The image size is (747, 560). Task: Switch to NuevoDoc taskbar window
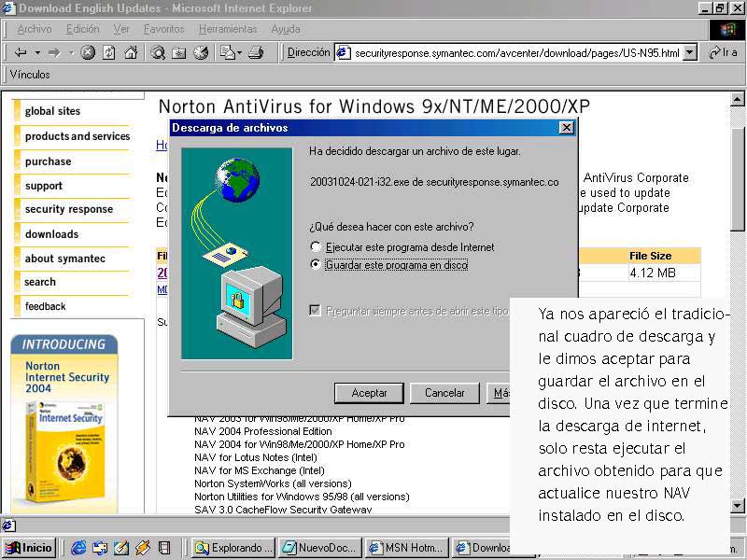(320, 548)
